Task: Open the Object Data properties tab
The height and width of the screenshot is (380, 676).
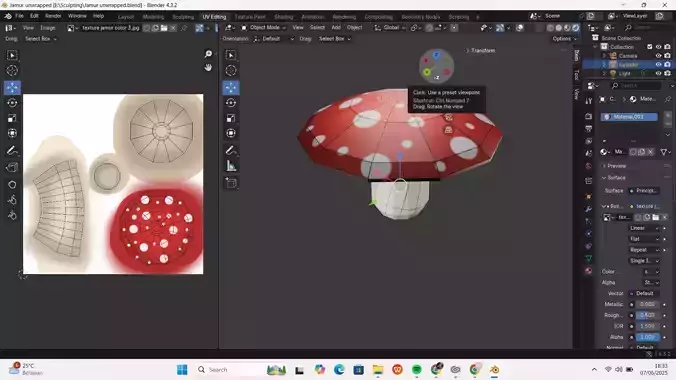Action: point(588,258)
